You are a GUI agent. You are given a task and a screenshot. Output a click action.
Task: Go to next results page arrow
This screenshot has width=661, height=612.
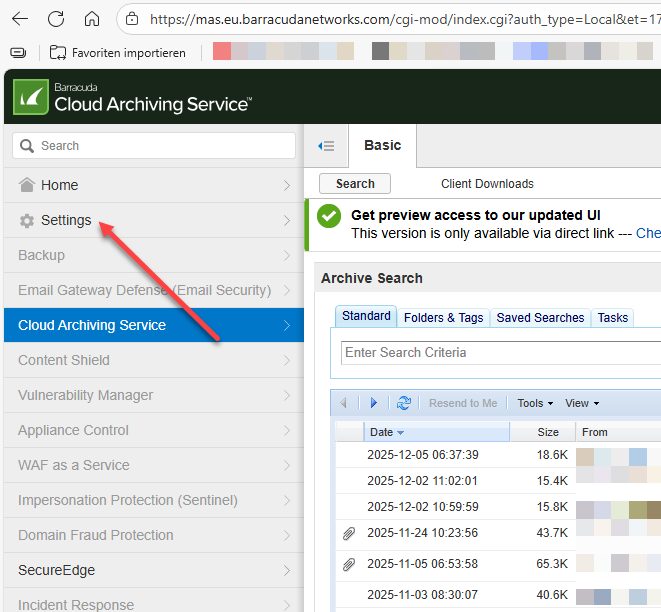[373, 403]
